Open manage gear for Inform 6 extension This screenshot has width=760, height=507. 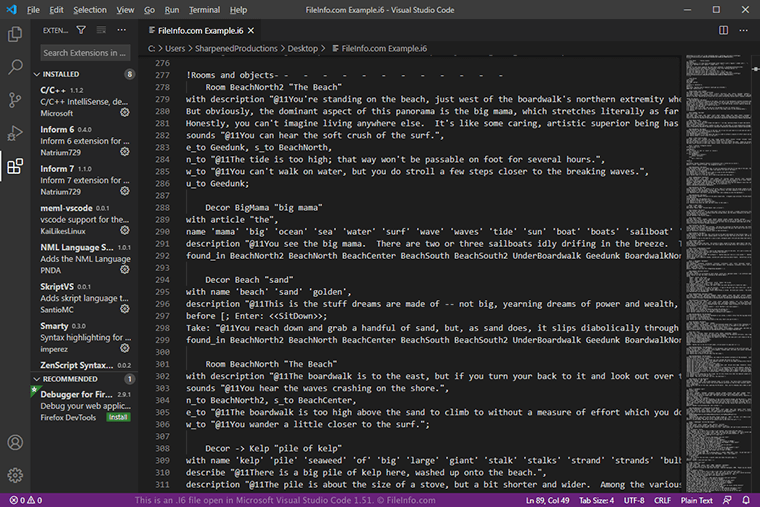coord(125,153)
